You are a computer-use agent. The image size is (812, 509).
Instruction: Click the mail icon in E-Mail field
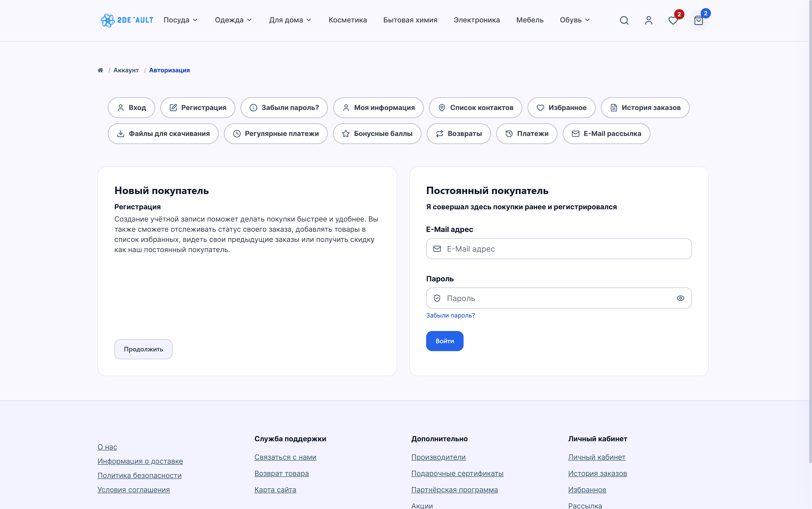point(437,249)
